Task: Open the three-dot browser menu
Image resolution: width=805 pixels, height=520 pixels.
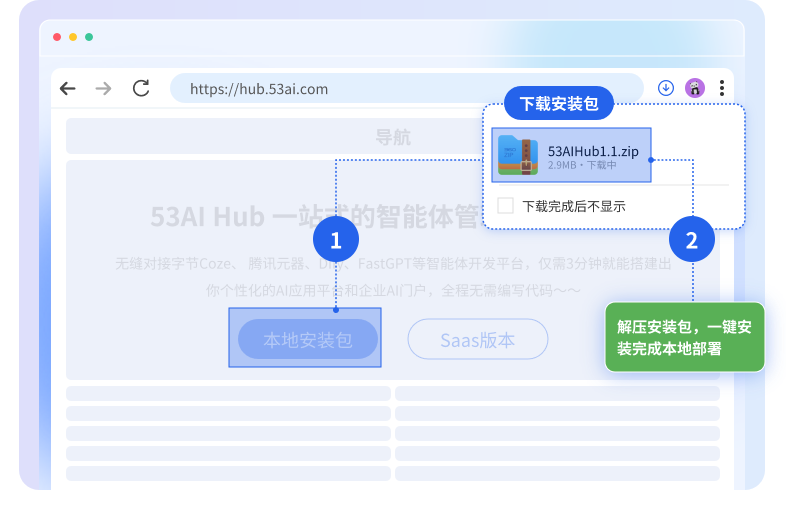Action: pos(722,88)
